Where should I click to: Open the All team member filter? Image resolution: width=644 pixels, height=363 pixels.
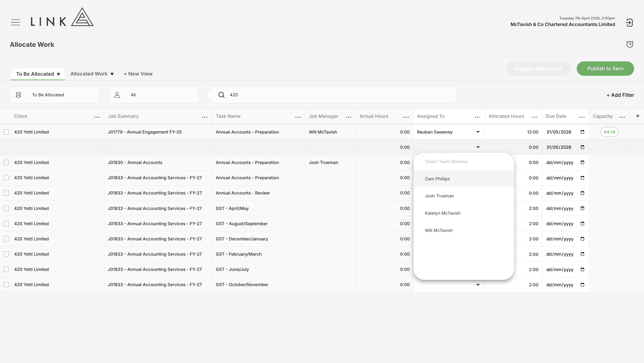pyautogui.click(x=154, y=95)
